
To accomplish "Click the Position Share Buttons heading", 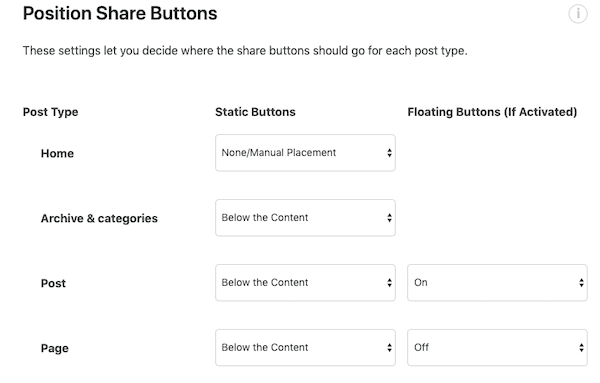I will (120, 13).
